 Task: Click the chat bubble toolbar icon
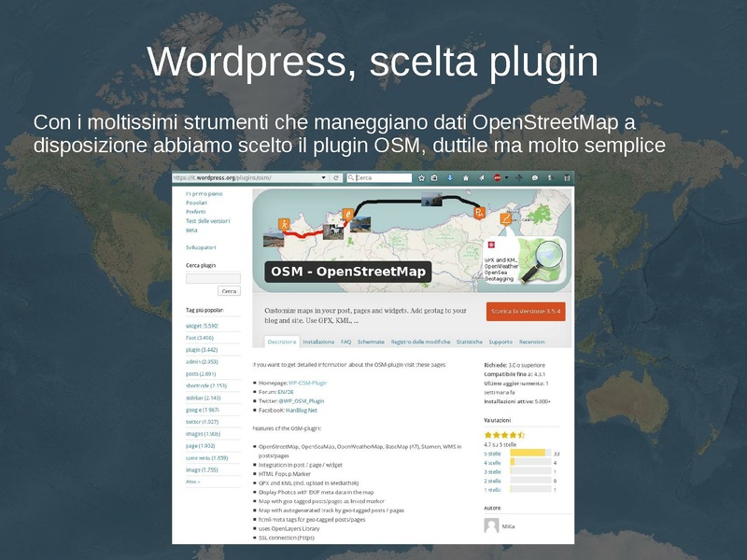click(x=535, y=177)
